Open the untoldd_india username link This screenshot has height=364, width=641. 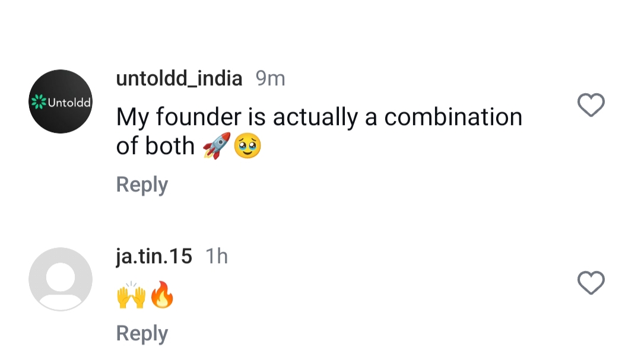point(179,78)
